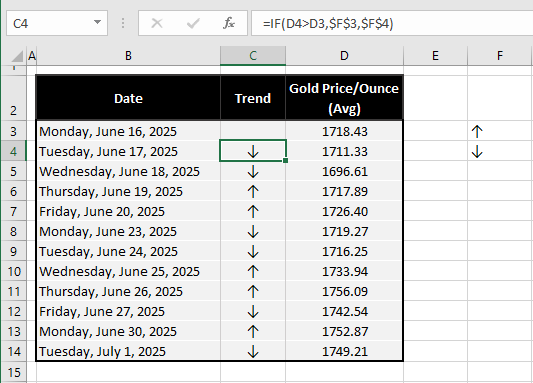Select row 7 header
This screenshot has height=383, width=533.
coord(13,211)
